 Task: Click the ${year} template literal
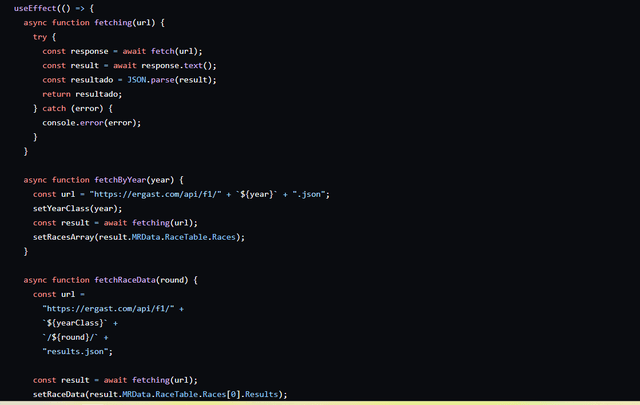tap(260, 194)
